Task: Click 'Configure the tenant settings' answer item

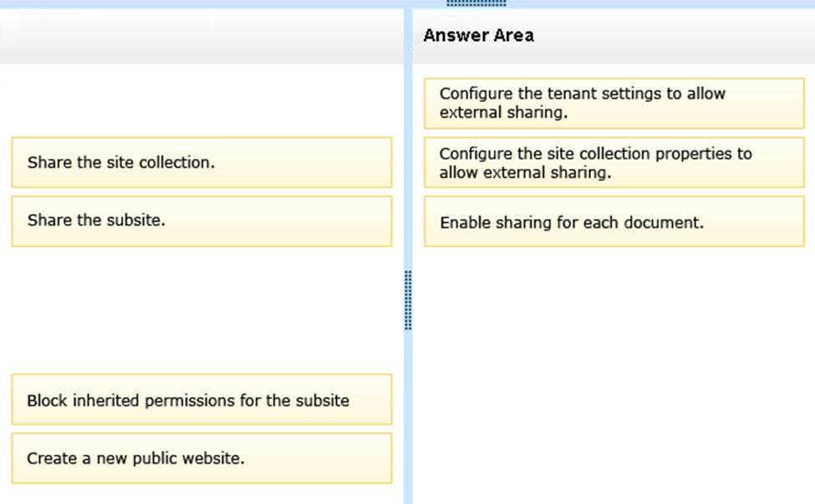Action: pos(613,104)
